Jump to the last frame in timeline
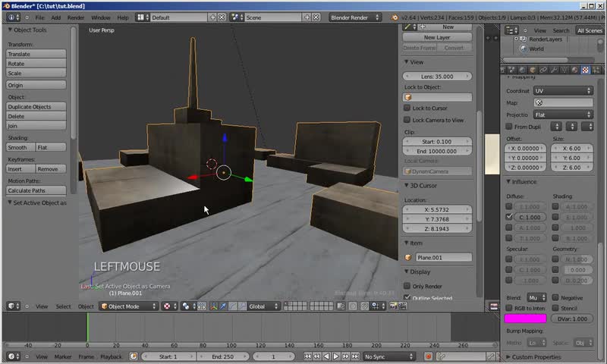The height and width of the screenshot is (364, 607). point(355,356)
